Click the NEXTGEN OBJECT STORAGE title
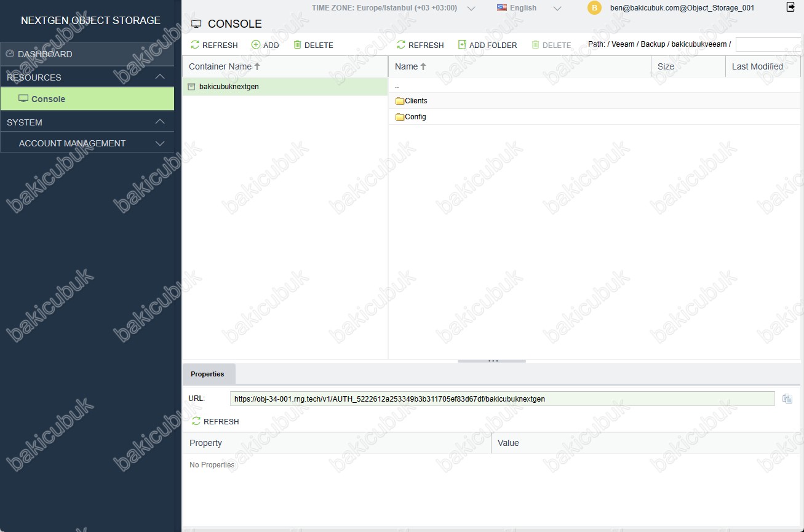 pyautogui.click(x=90, y=20)
